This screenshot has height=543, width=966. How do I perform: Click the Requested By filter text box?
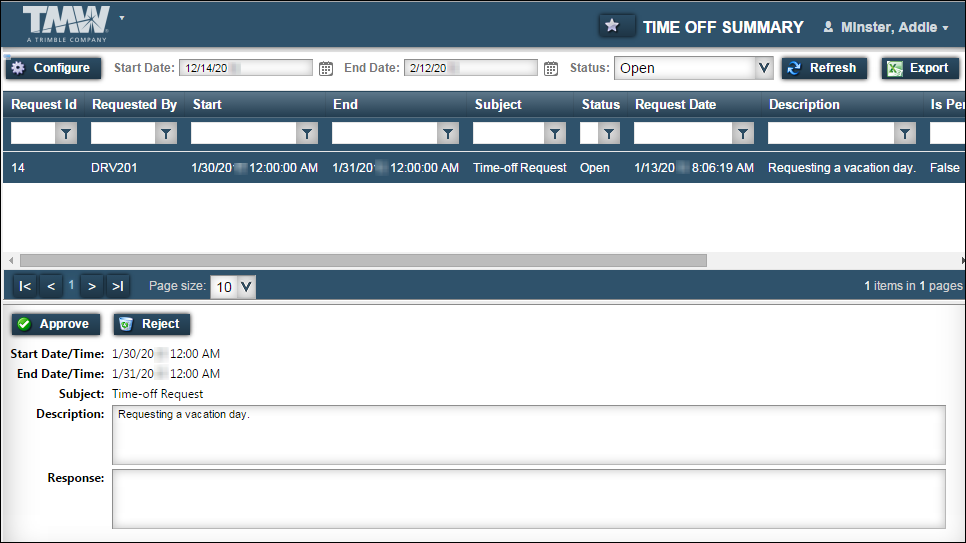(123, 133)
